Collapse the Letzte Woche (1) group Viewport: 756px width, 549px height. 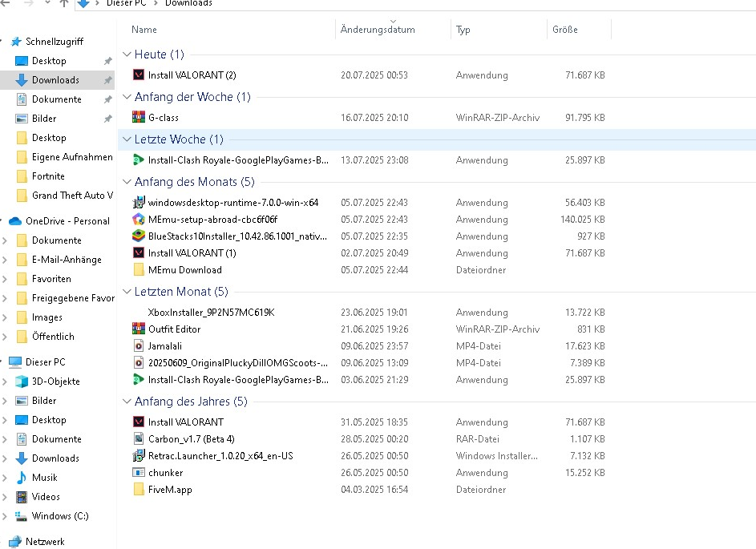point(127,139)
